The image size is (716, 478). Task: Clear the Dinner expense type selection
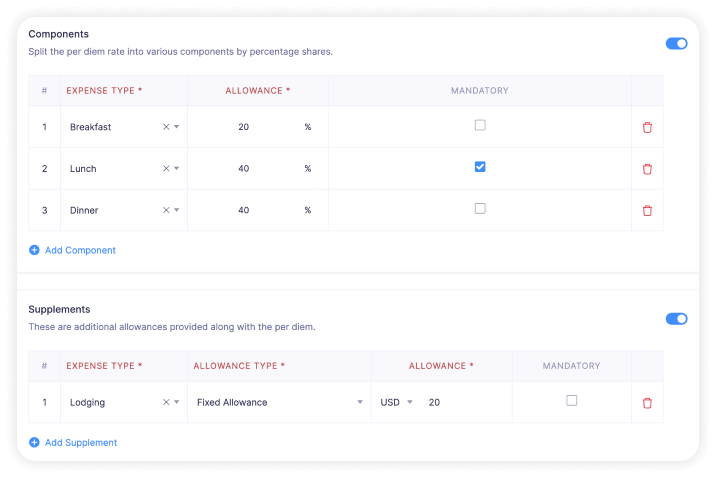[166, 211]
